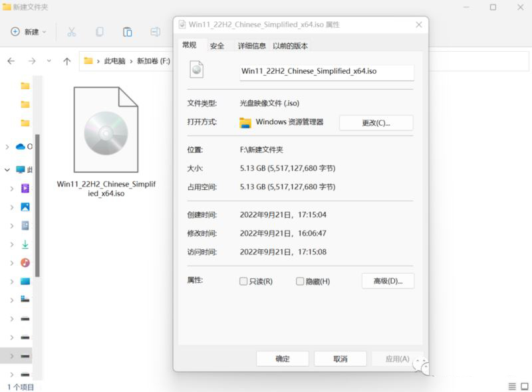Confirm with the 确定 button
Viewport: 532px width, 392px height.
click(282, 359)
